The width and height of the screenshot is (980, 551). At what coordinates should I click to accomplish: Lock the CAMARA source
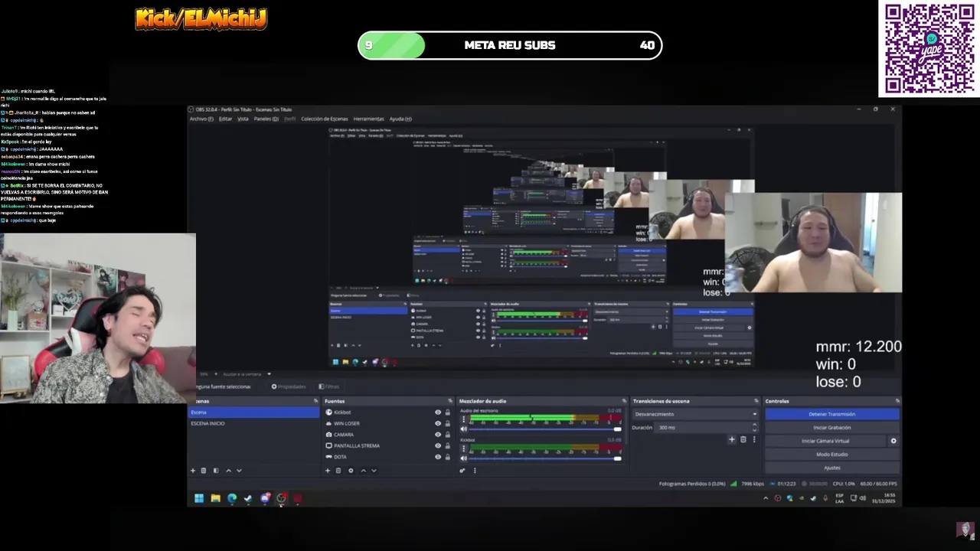click(x=448, y=435)
